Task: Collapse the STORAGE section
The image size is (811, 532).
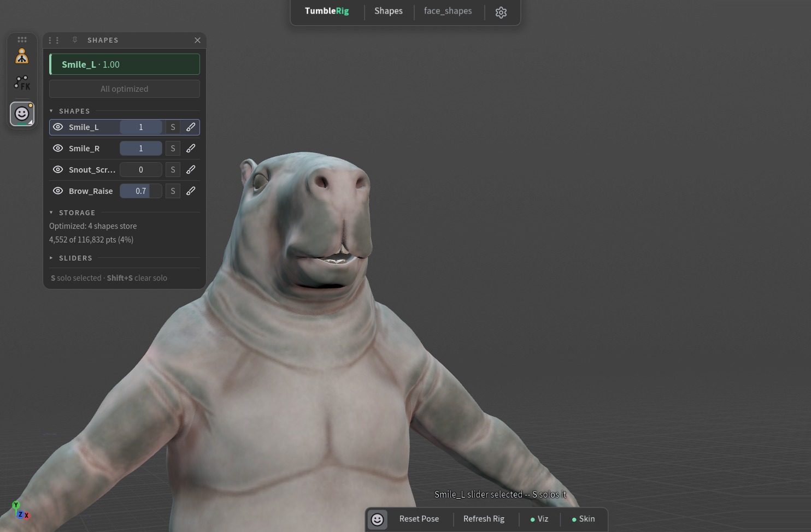Action: coord(51,212)
